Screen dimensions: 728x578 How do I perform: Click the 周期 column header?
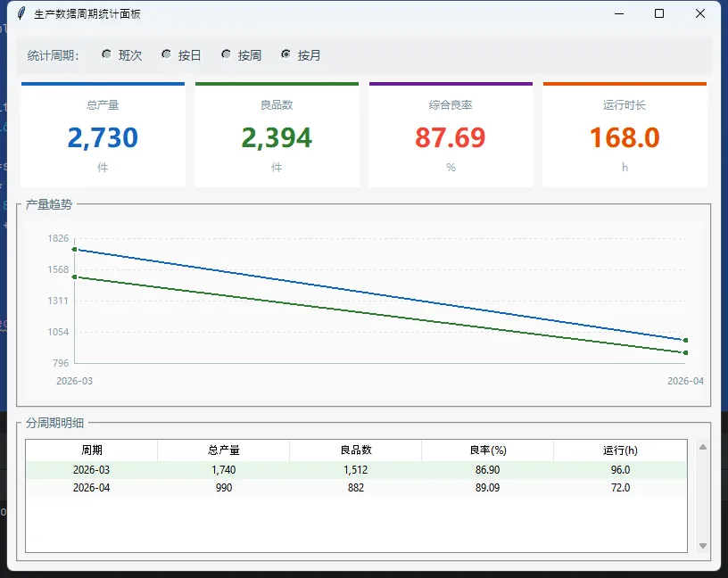coord(92,450)
